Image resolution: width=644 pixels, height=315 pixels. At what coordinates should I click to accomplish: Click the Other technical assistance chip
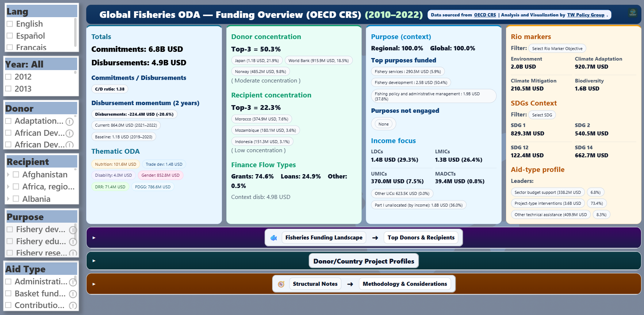pos(551,215)
